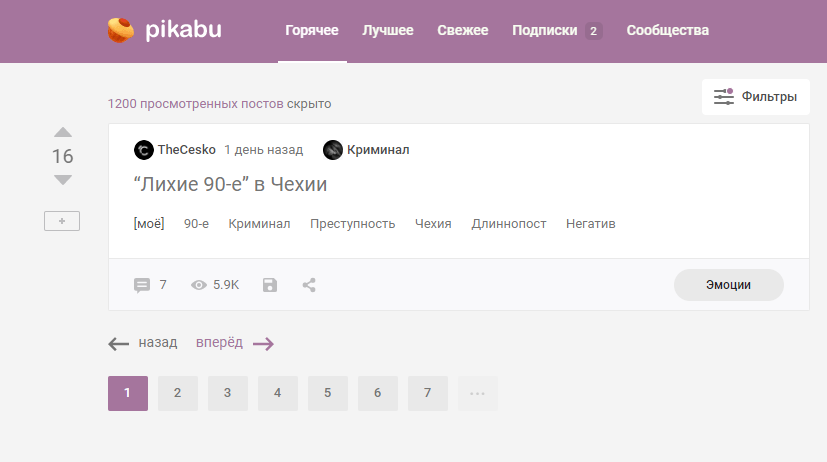
Task: Go to the next page via вперёд
Action: 235,343
